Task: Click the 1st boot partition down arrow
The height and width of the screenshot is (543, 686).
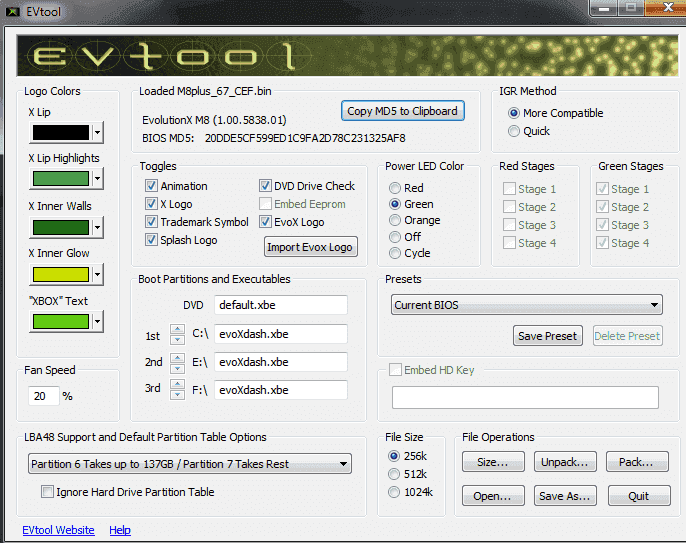Action: click(177, 340)
